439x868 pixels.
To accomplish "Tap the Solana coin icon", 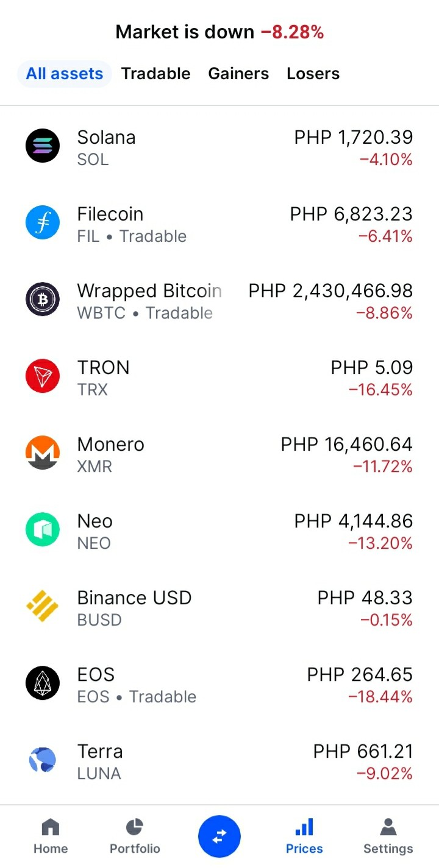I will tap(43, 146).
